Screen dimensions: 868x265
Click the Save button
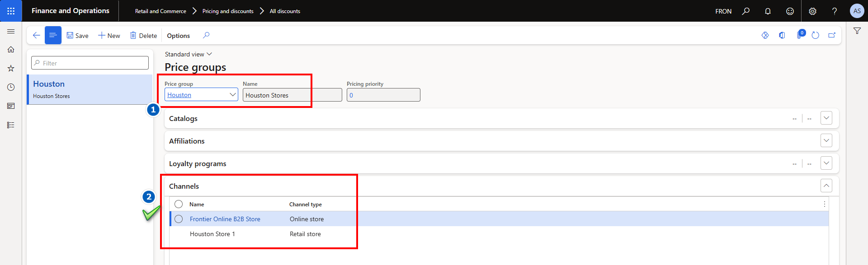77,36
